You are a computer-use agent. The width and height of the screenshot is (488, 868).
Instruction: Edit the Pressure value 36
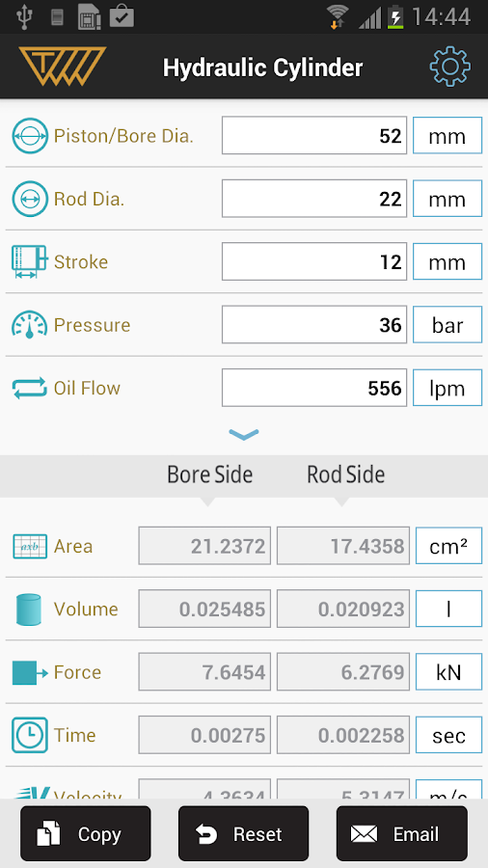pos(314,325)
